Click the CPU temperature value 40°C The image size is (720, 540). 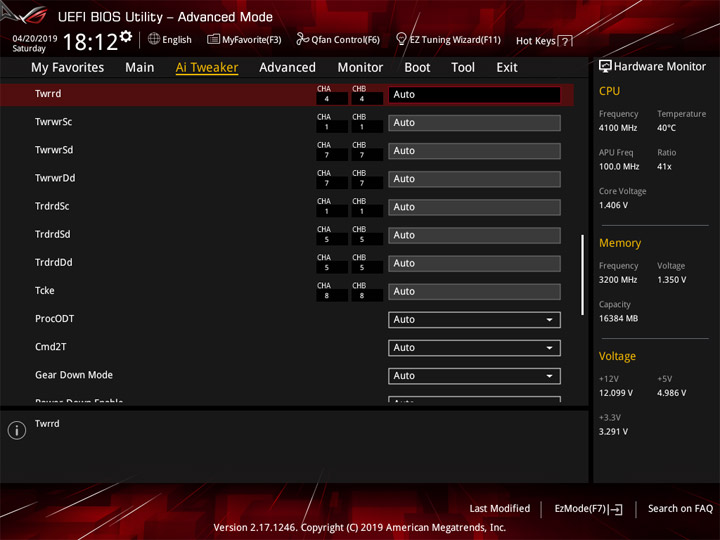point(666,128)
